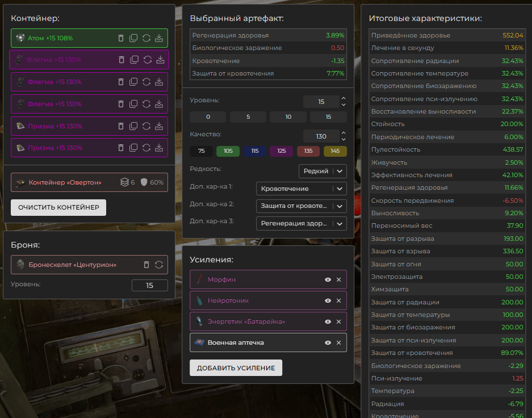The image size is (532, 418).
Task: Click download icon on the highlighted Флегма row
Action: 160,60
